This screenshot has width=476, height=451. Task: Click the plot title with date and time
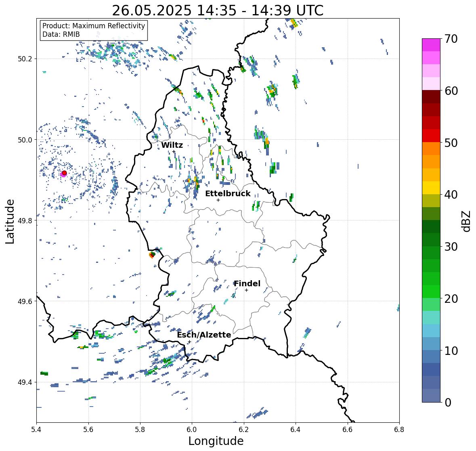218,10
